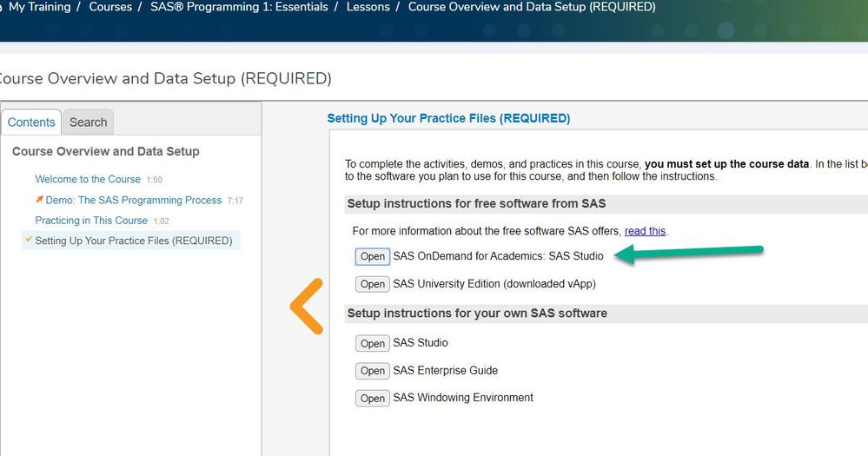This screenshot has height=456, width=868.
Task: Go to Courses in breadcrumb
Action: click(110, 7)
